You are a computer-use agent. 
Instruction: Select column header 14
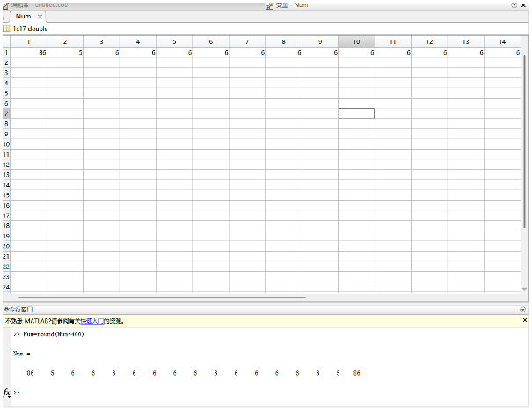pyautogui.click(x=501, y=41)
